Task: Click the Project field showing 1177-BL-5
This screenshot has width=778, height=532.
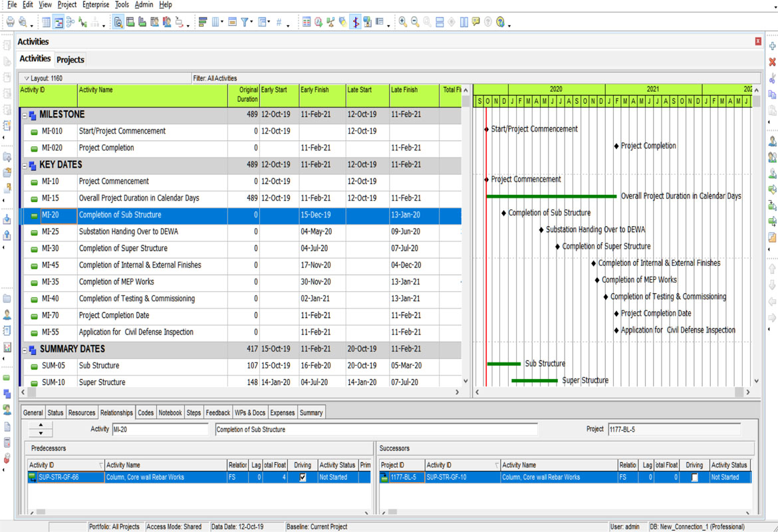Action: [x=674, y=430]
